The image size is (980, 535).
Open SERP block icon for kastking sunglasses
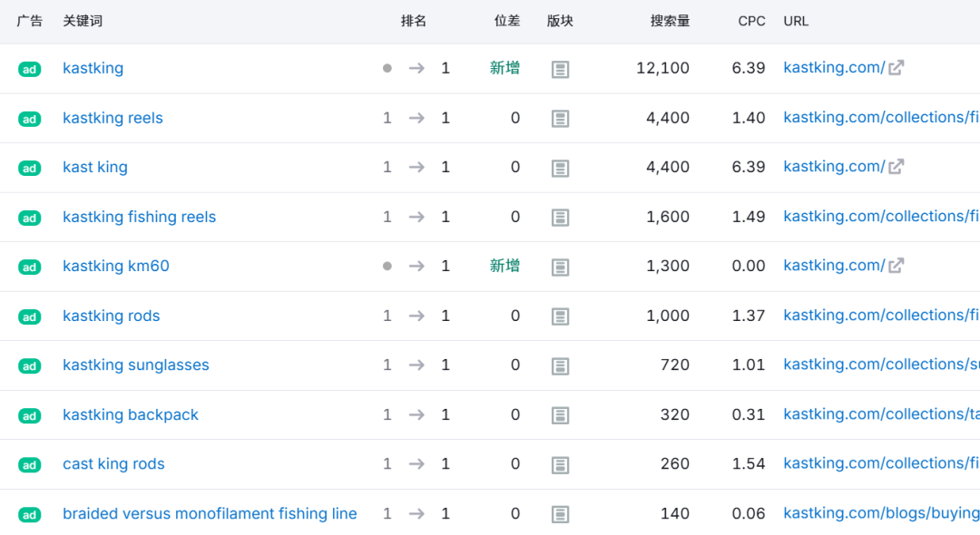561,365
